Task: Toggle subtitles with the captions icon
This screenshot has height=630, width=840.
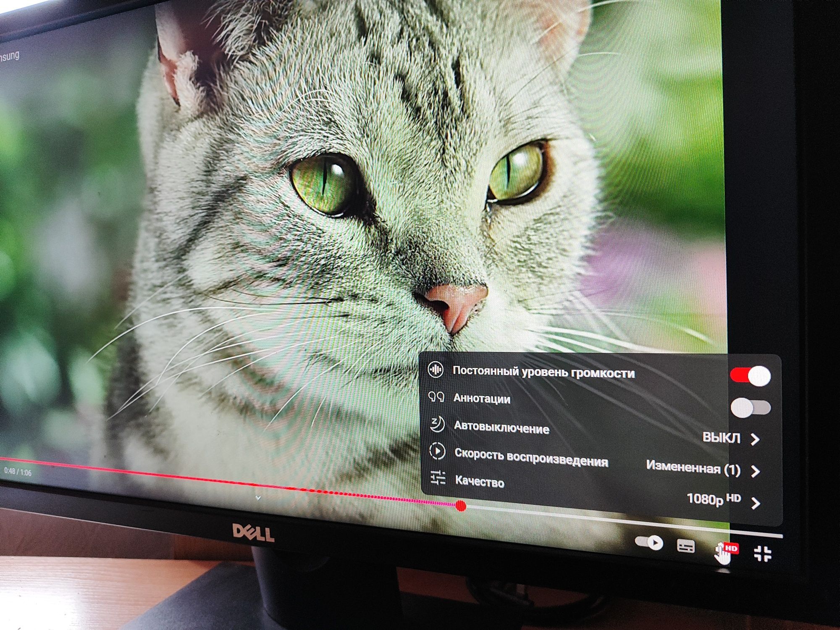Action: click(686, 546)
